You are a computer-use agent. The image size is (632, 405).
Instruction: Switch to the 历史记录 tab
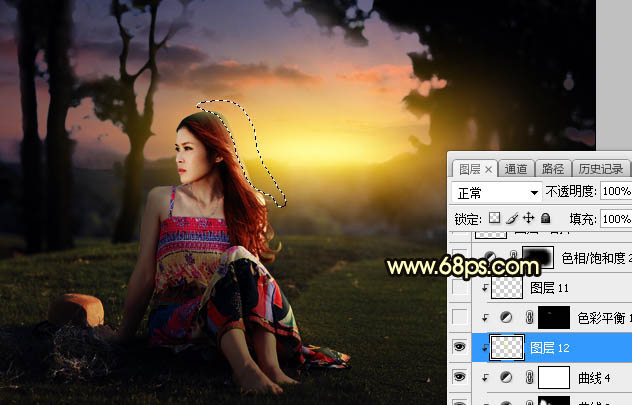pos(600,169)
